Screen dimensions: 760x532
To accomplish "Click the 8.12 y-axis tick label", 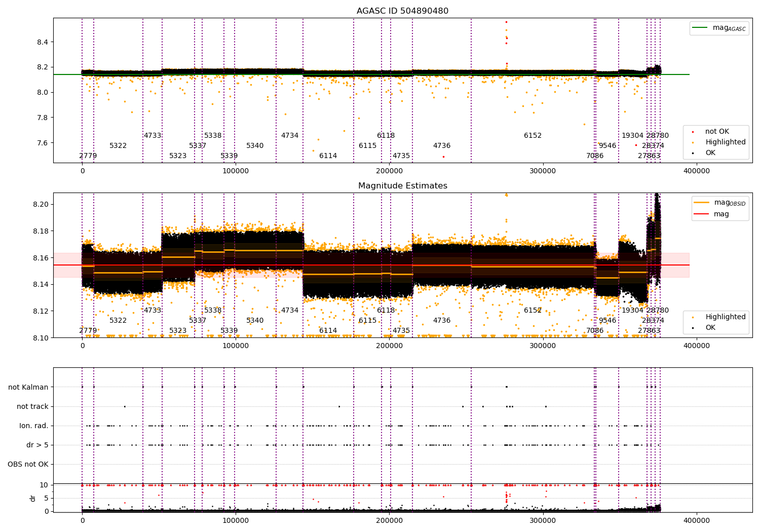I will coord(41,312).
